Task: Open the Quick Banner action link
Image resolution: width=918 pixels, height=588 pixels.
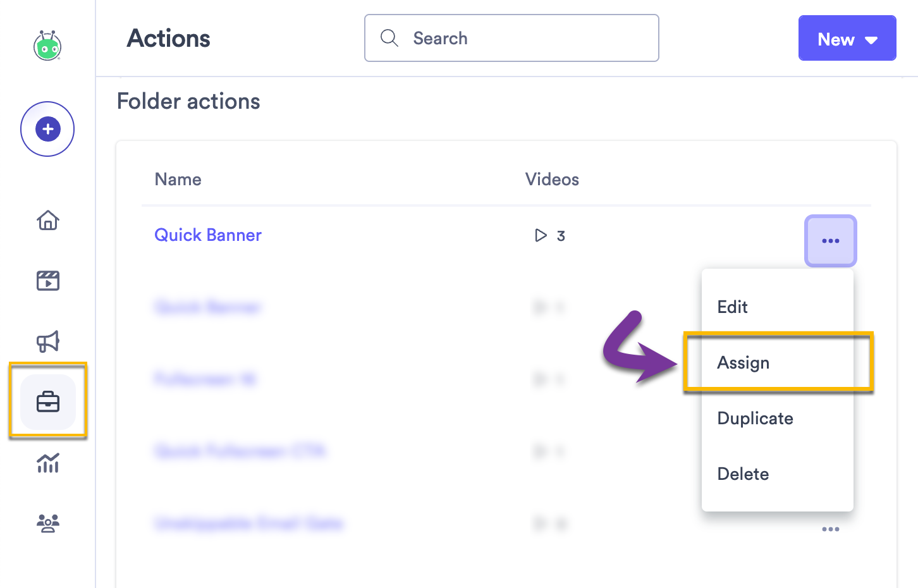Action: click(208, 235)
